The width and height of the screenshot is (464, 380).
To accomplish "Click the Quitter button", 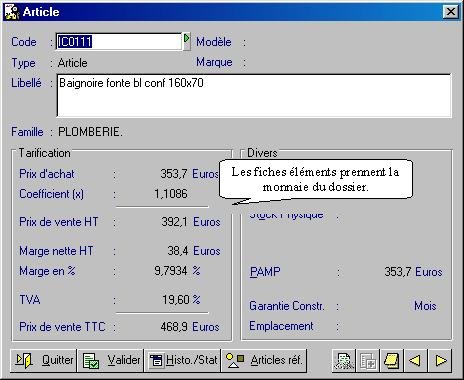I will click(x=43, y=360).
